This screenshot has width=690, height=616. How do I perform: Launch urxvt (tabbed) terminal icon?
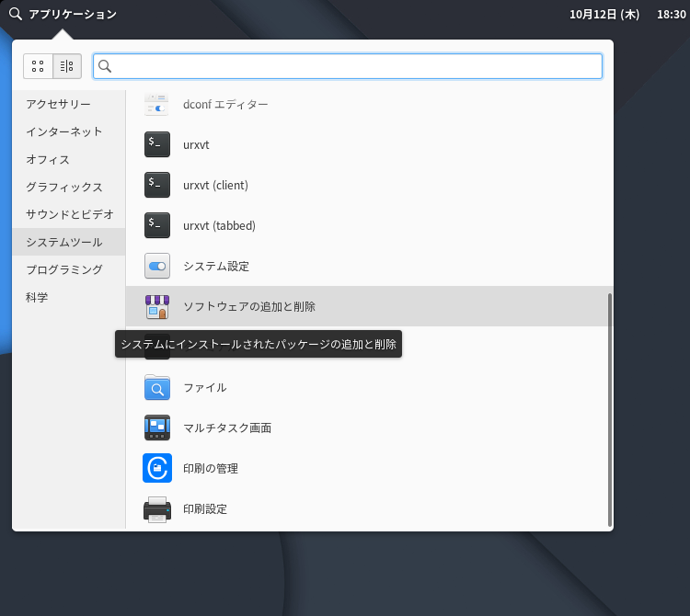point(157,225)
